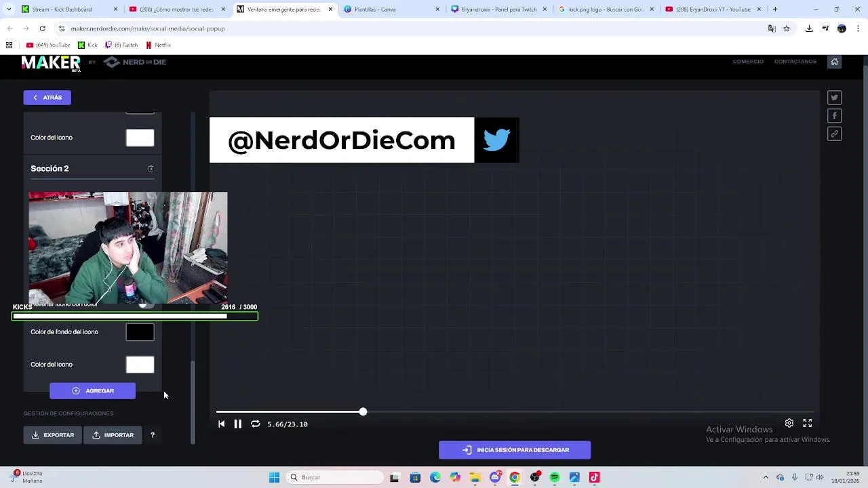Close the Ventana emergente para redes tab
Viewport: 868px width, 488px height.
click(331, 9)
